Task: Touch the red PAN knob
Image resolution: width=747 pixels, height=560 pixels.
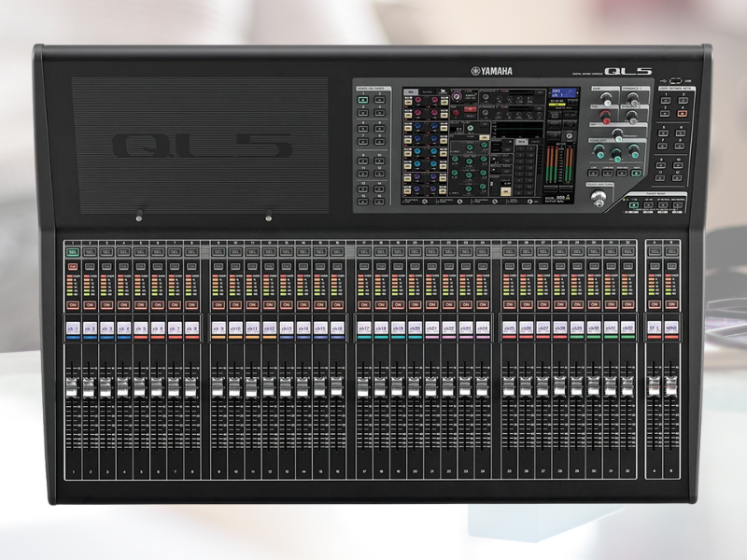Action: pyautogui.click(x=605, y=118)
